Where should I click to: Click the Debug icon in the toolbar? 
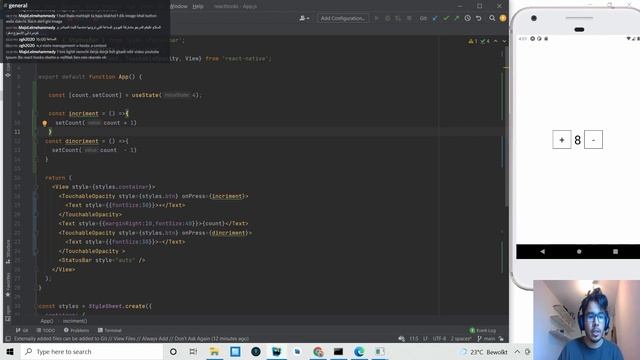point(388,18)
